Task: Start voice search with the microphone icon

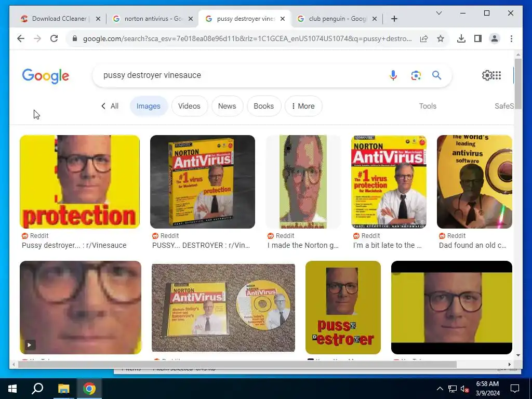Action: [393, 75]
